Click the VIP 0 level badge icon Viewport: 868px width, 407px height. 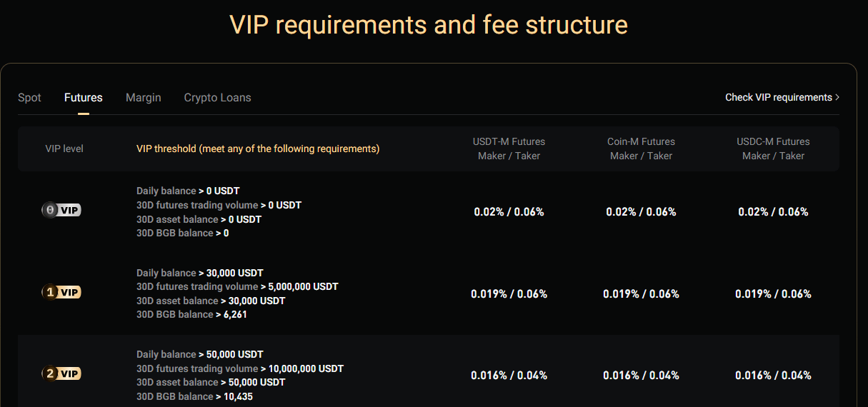pos(61,210)
